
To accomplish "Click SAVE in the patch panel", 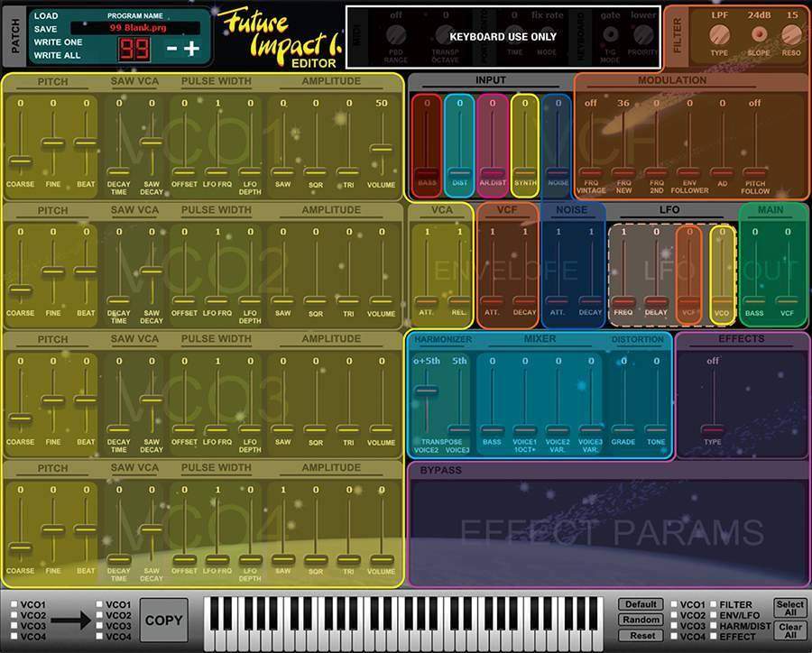I will tap(46, 29).
